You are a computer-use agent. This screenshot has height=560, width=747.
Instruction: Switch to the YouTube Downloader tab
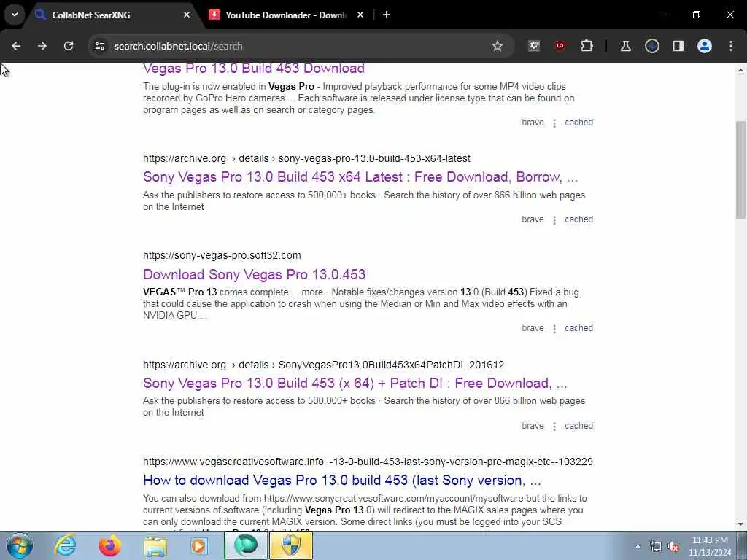(286, 15)
